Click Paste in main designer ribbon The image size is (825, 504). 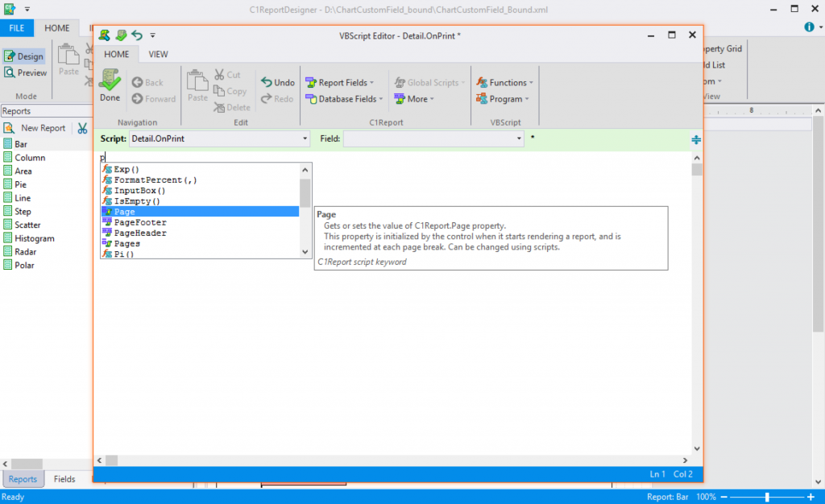coord(68,60)
